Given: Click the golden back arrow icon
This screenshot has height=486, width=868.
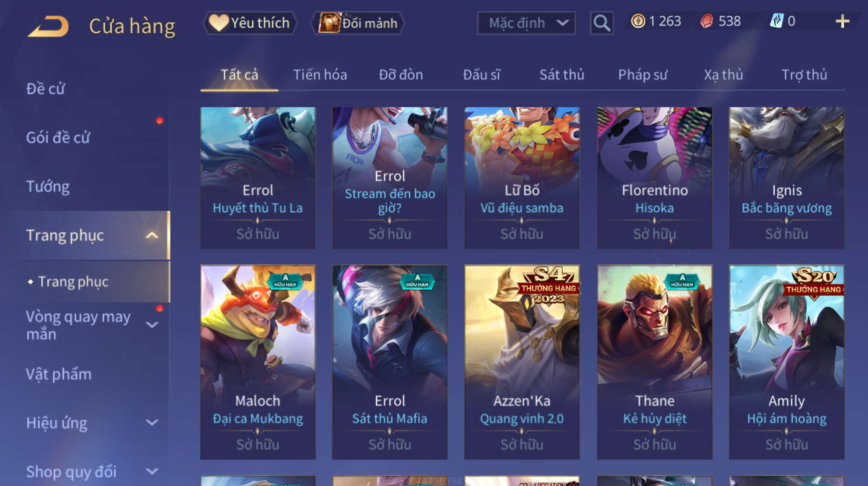Looking at the screenshot, I should click(48, 26).
